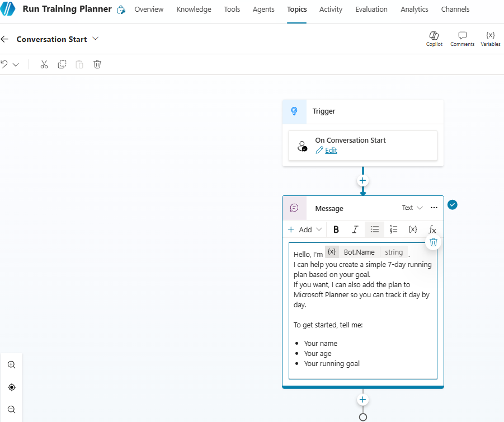Open the Text message type dropdown
The height and width of the screenshot is (422, 504).
click(412, 208)
